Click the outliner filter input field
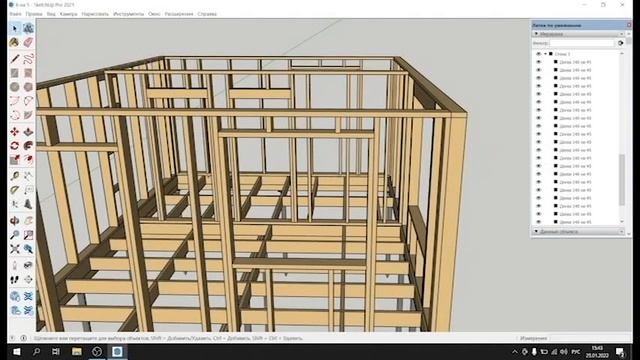Viewport: 640px width, 360px height. 582,43
